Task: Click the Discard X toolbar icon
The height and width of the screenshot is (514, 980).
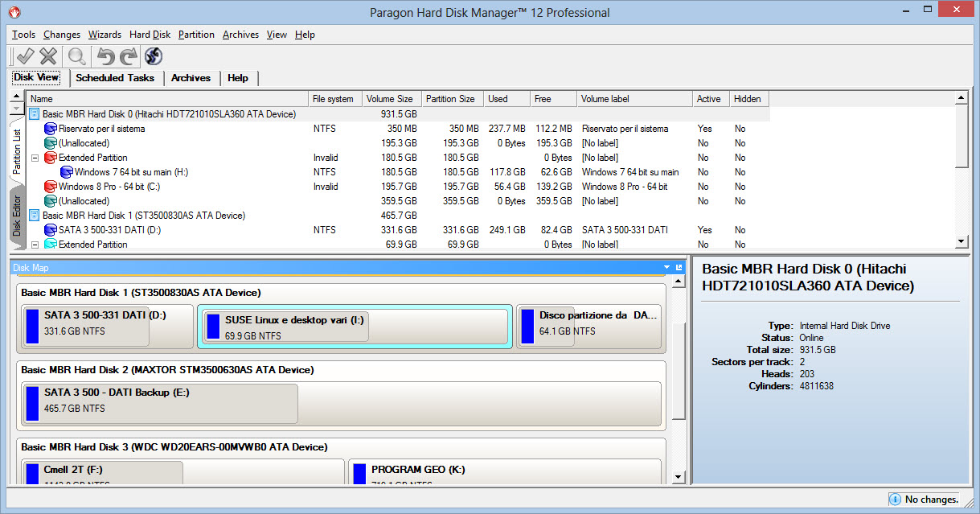Action: click(x=48, y=56)
